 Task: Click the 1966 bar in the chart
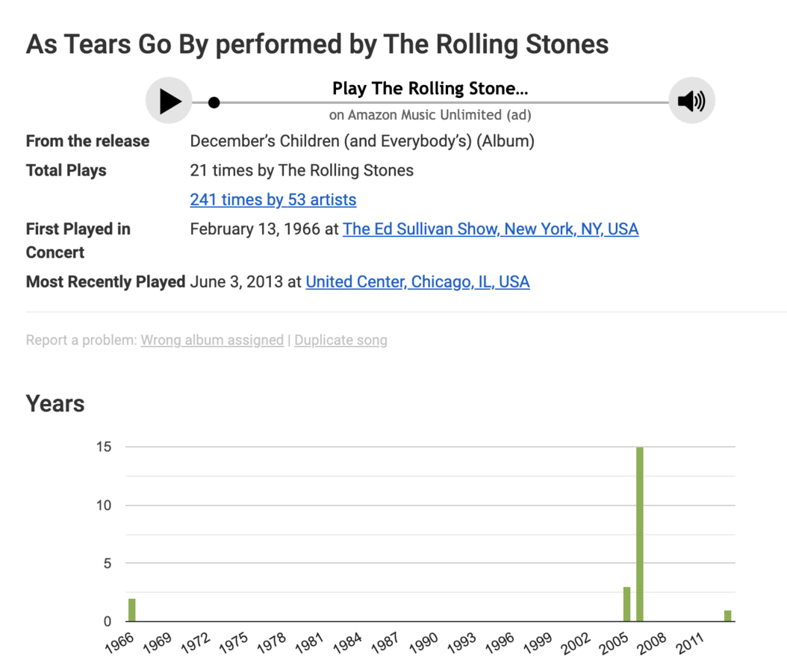click(x=132, y=610)
